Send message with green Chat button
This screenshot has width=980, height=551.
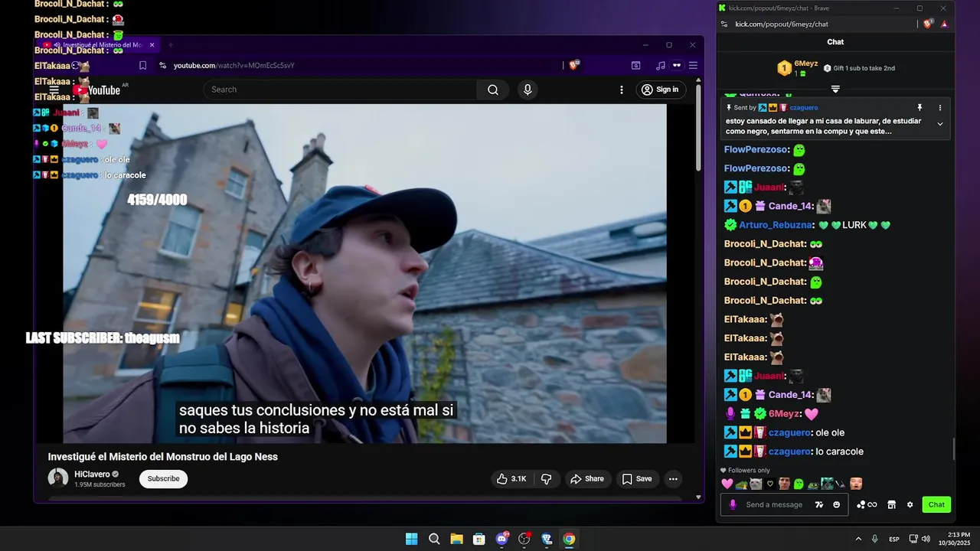(x=936, y=504)
